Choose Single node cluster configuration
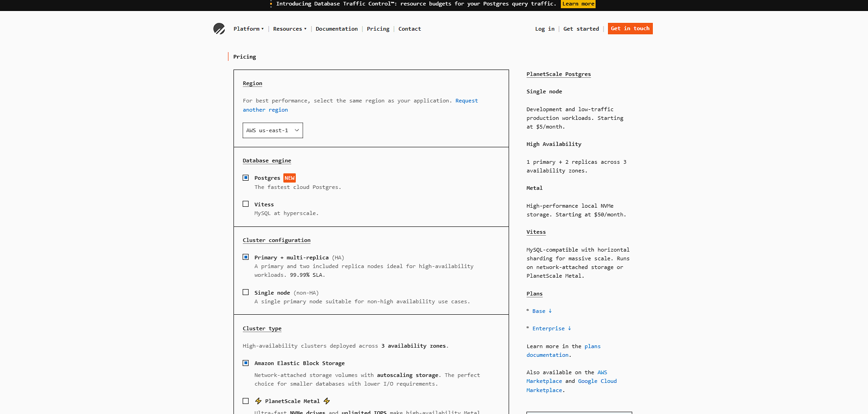 coord(246,292)
